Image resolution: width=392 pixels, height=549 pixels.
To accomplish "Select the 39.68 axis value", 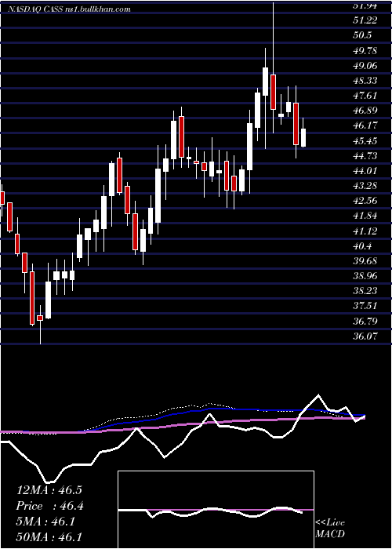I will click(x=365, y=261).
